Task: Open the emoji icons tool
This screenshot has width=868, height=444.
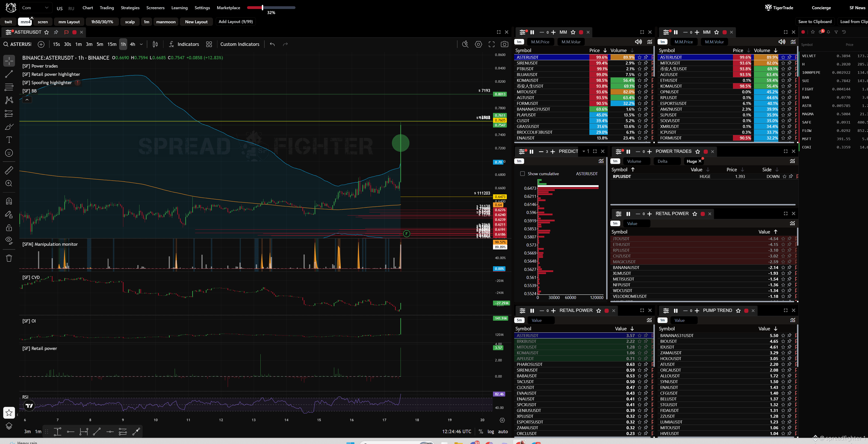Action: (9, 153)
